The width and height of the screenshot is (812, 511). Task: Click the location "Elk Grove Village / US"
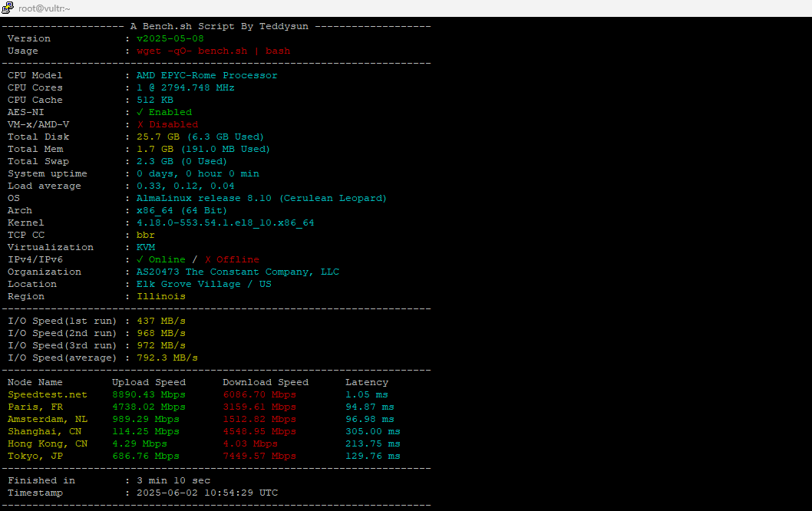pyautogui.click(x=204, y=285)
